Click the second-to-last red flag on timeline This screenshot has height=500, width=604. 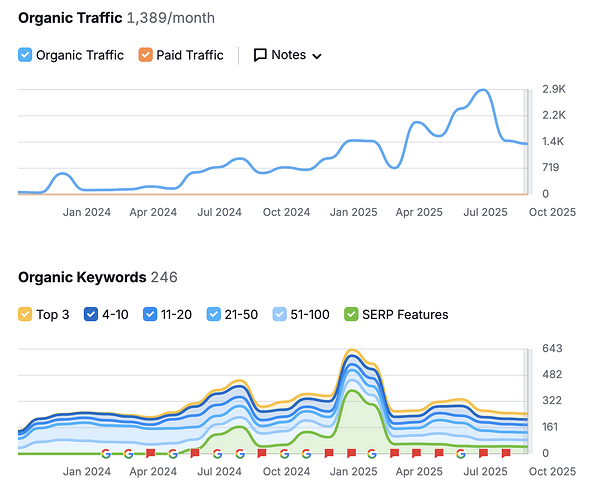[x=484, y=453]
